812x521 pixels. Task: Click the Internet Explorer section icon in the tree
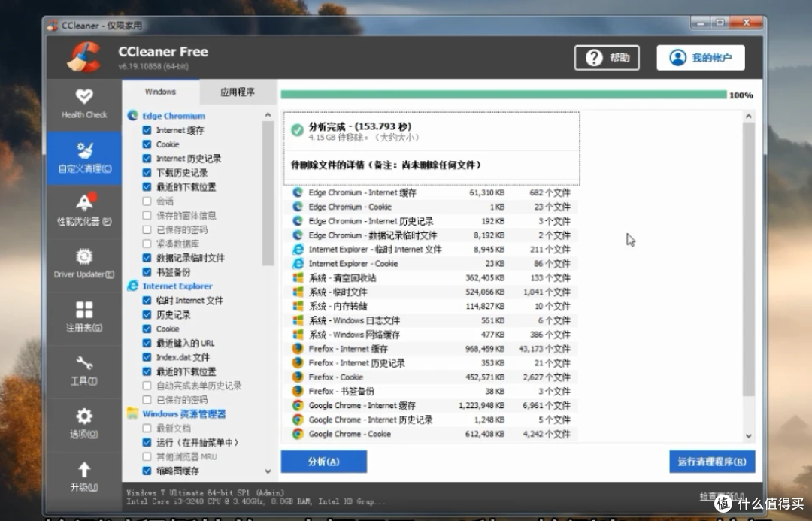[132, 286]
